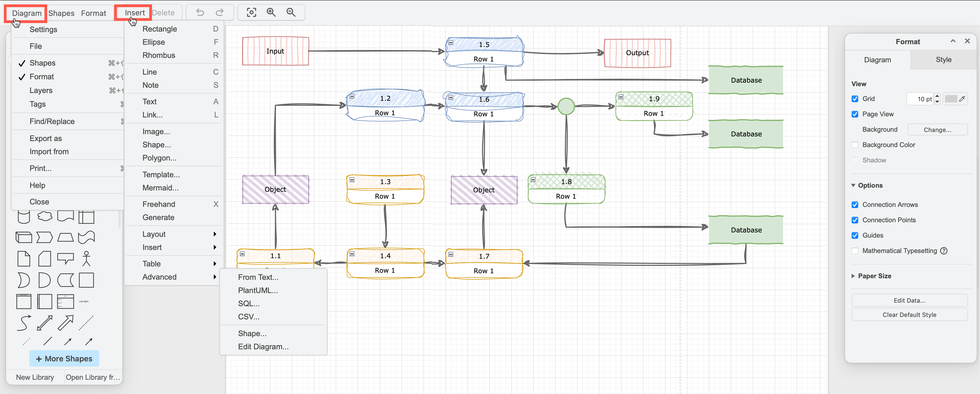The width and height of the screenshot is (980, 394).
Task: Select the speech callout shape
Action: click(x=66, y=259)
